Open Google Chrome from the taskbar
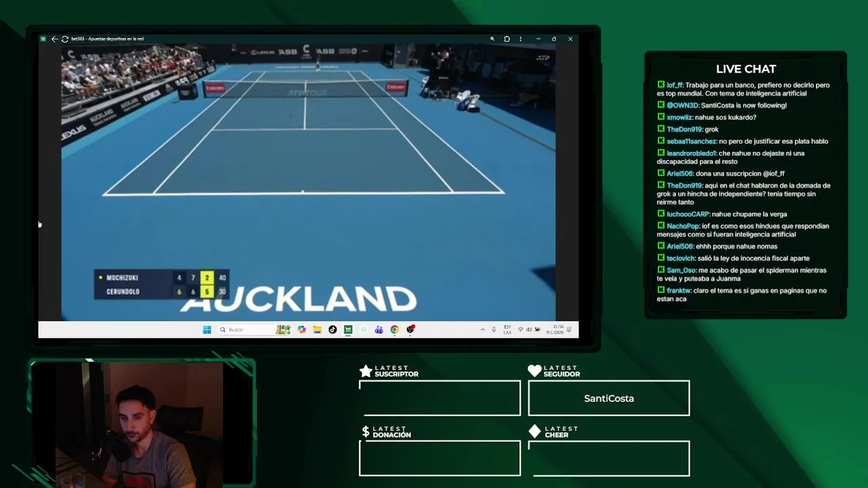This screenshot has width=868, height=488. [x=394, y=329]
